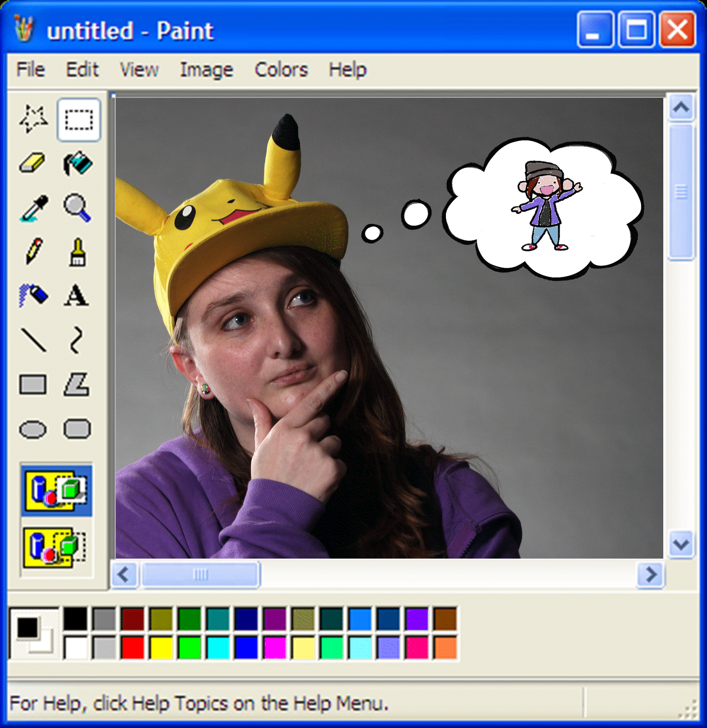This screenshot has height=728, width=707.
Task: Choose the Pencil tool
Action: [x=34, y=251]
